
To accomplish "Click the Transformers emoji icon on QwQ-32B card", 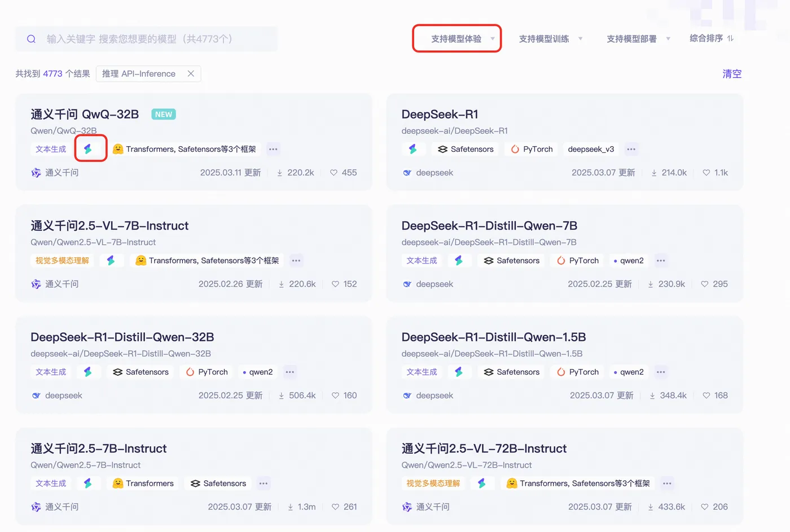I will pos(118,149).
